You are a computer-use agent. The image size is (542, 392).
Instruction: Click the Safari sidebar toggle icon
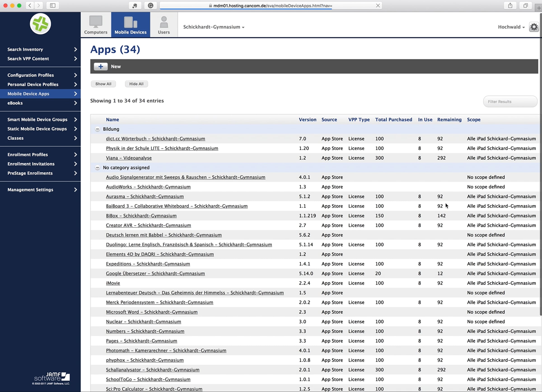click(53, 5)
